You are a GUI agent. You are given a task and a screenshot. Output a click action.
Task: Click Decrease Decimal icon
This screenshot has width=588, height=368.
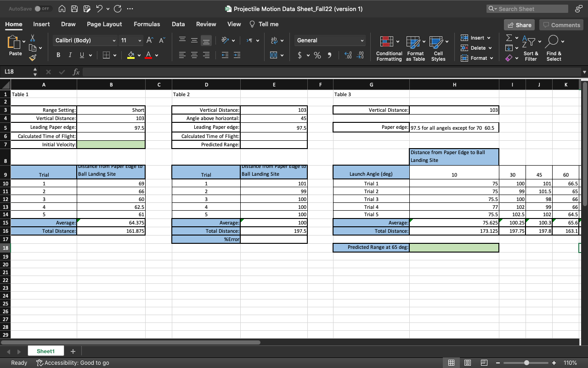pyautogui.click(x=361, y=55)
